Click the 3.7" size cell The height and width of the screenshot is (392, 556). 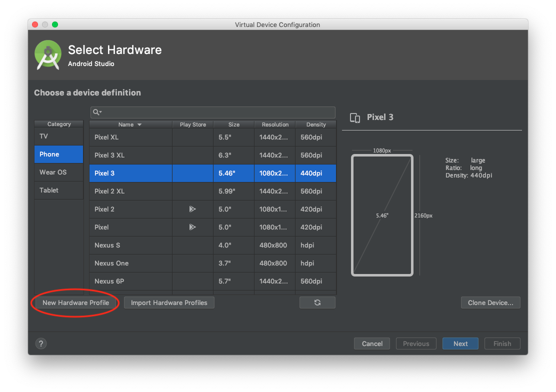pos(233,263)
